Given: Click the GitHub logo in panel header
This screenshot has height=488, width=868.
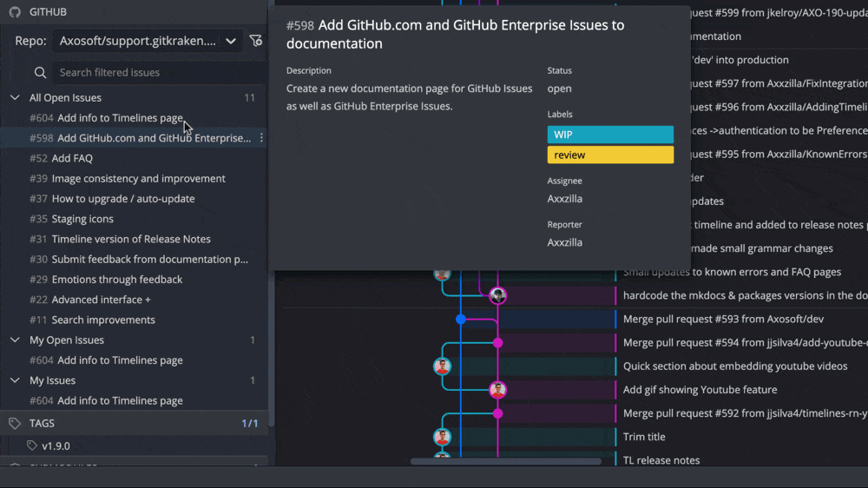Looking at the screenshot, I should tap(15, 11).
